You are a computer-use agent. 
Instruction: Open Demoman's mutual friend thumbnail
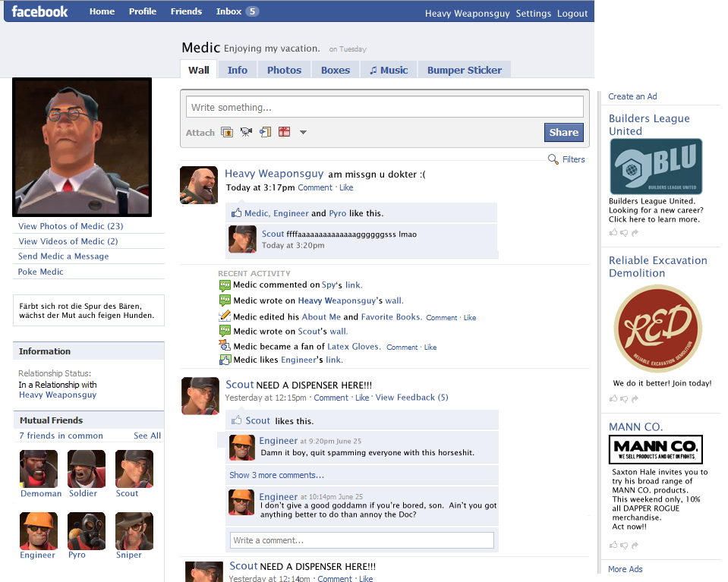[39, 469]
